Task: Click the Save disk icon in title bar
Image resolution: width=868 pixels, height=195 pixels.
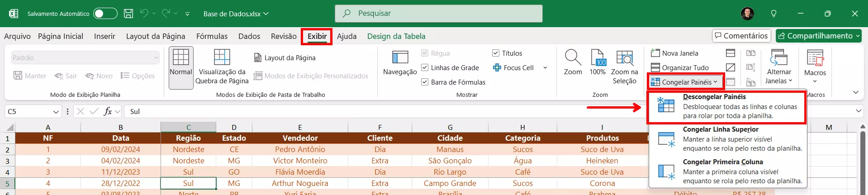Action: point(128,14)
